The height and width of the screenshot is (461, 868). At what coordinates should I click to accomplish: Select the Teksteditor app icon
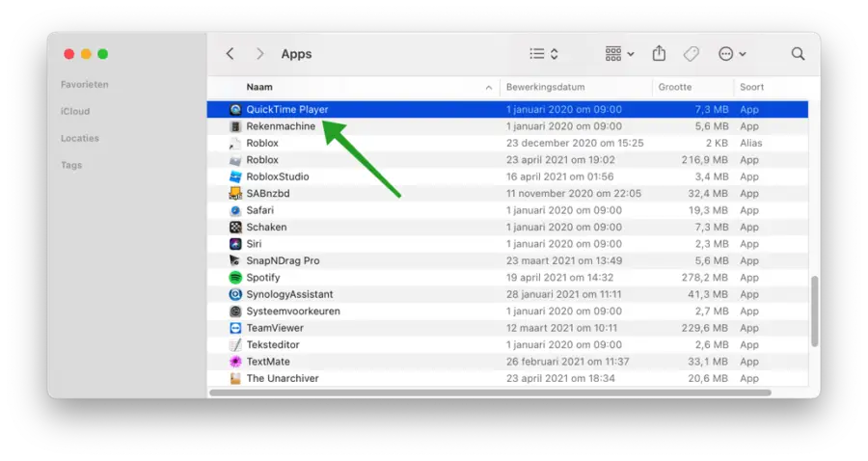(x=235, y=344)
